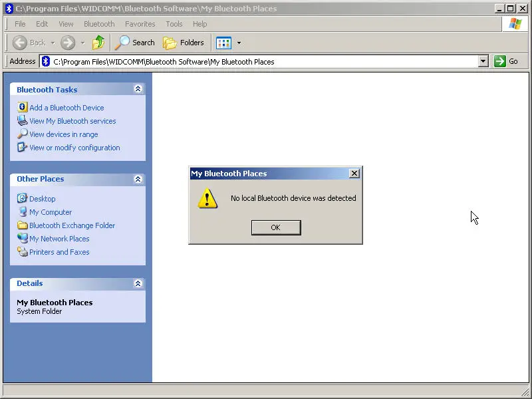Image resolution: width=532 pixels, height=399 pixels.
Task: Open the Tools menu
Action: tap(174, 24)
